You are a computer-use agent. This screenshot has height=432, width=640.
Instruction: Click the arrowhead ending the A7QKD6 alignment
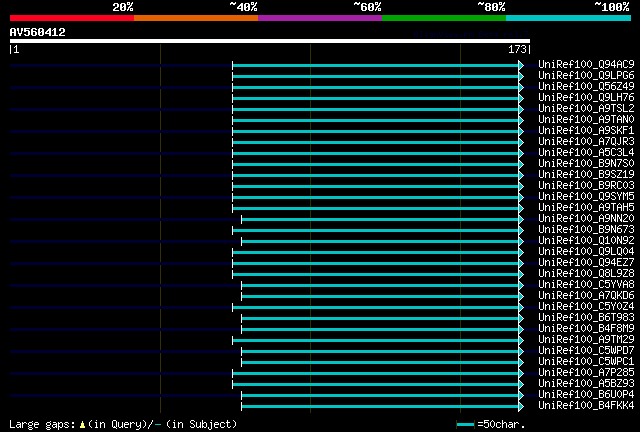click(x=521, y=296)
